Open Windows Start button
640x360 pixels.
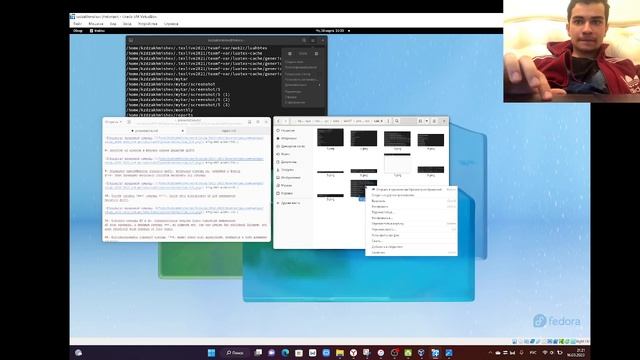(x=211, y=353)
